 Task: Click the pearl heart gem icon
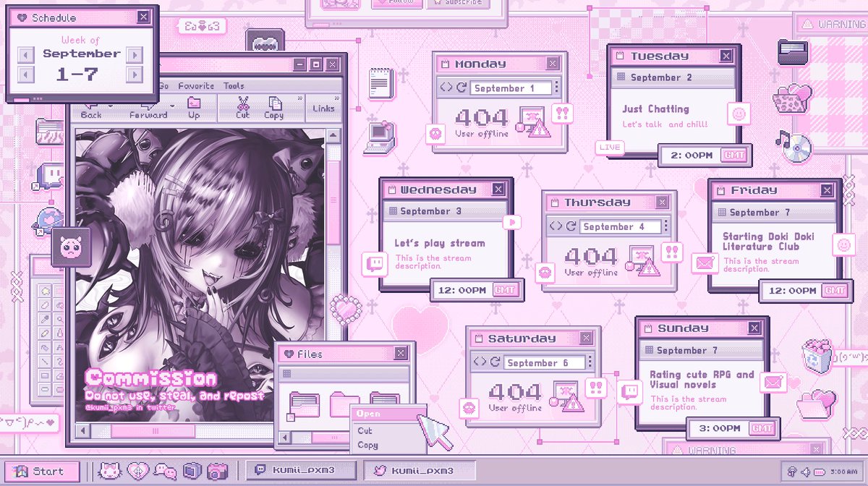(x=345, y=310)
